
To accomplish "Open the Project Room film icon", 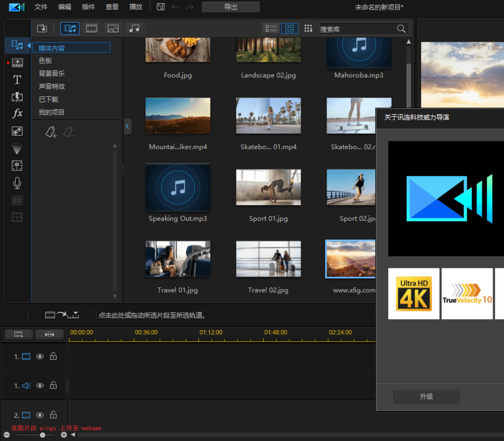I will click(x=17, y=63).
